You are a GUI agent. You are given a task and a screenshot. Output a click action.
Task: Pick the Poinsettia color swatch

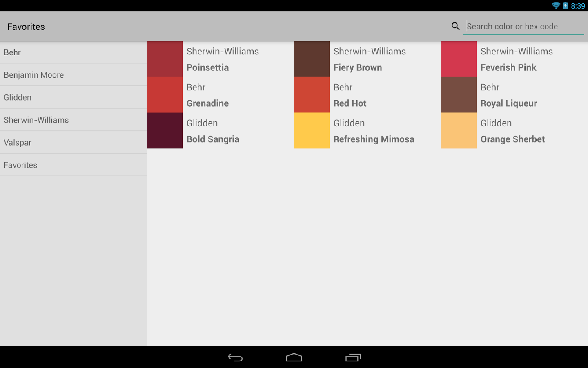165,59
